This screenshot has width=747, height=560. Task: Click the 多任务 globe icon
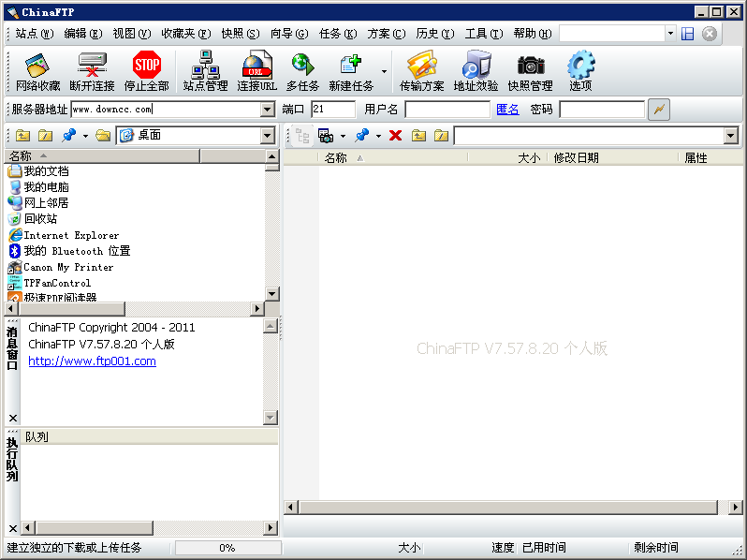(x=302, y=71)
